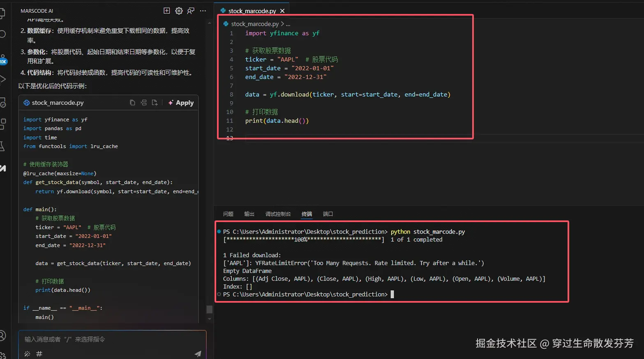
Task: Click editor line number 8
Action: pos(231,95)
